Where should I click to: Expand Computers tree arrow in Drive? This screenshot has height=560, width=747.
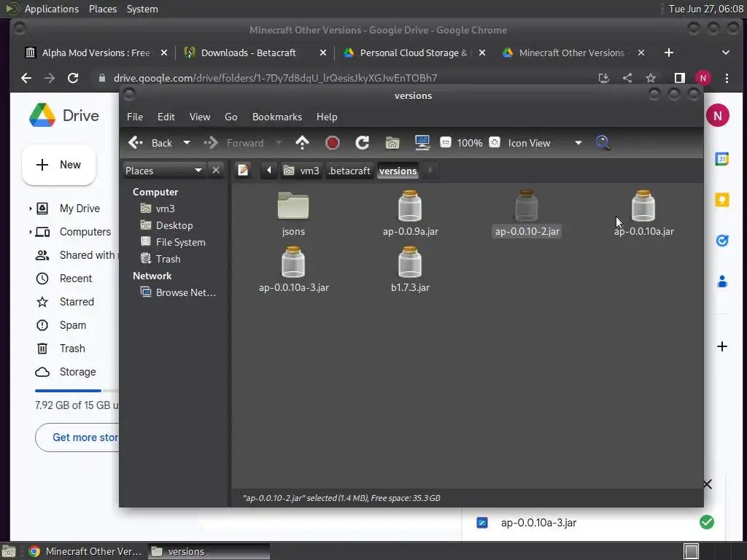(30, 232)
